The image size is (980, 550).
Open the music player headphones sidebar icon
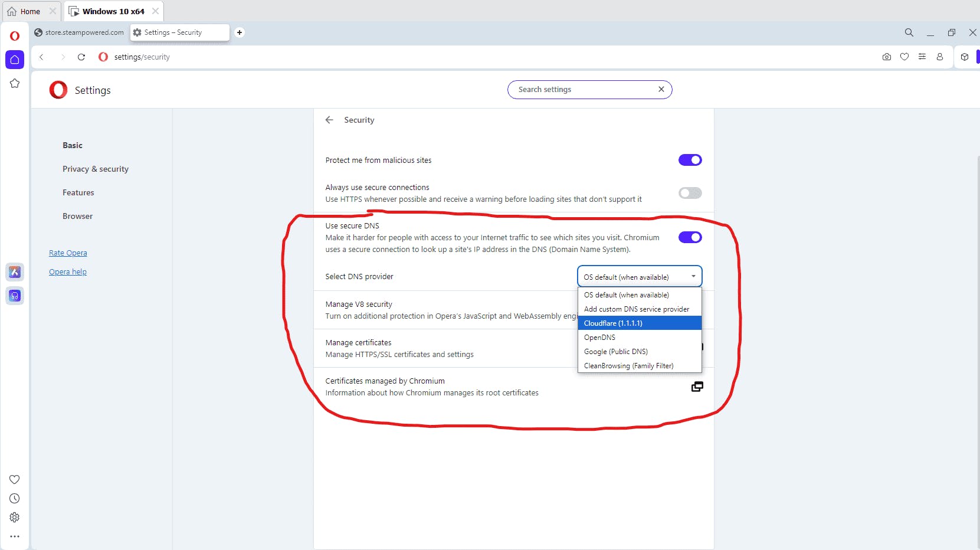click(x=15, y=296)
